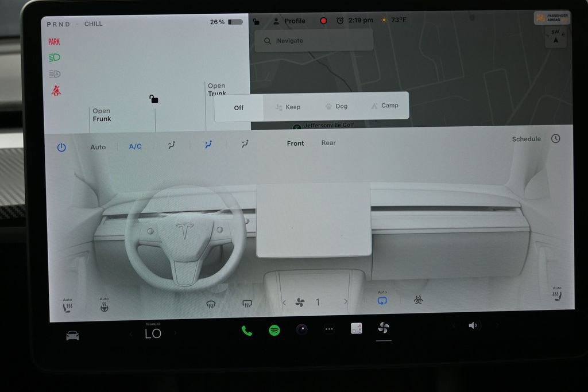The image size is (588, 392).
Task: Tap the CHILL drive mode label
Action: pos(94,24)
